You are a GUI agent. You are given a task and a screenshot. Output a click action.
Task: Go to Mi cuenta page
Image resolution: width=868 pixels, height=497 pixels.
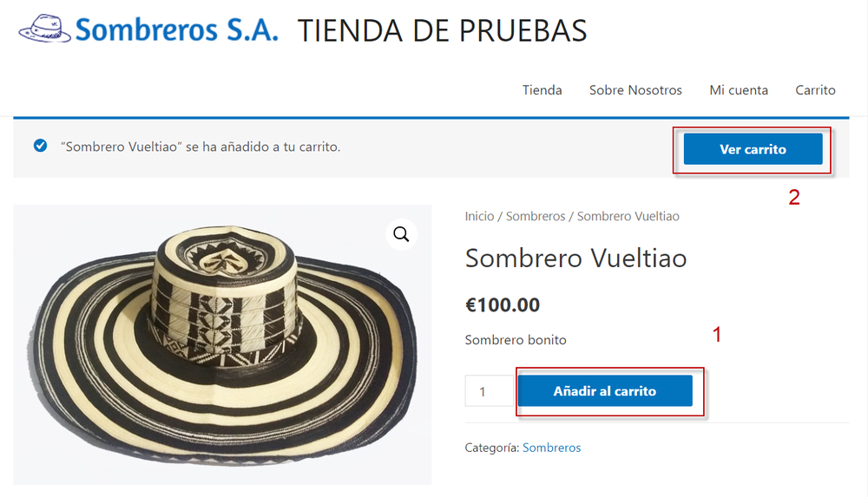point(739,90)
